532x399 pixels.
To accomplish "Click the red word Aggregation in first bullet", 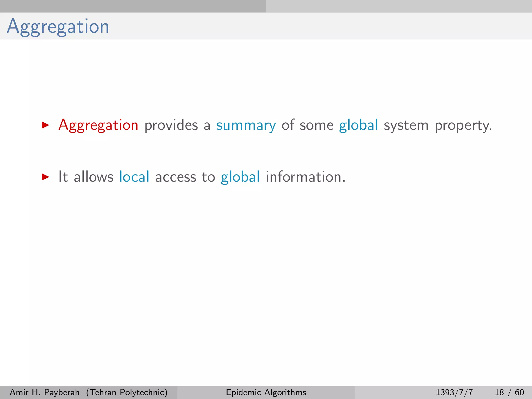I will point(98,125).
